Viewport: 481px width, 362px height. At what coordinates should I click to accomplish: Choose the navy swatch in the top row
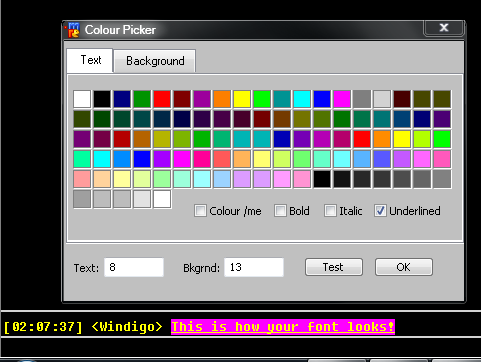click(x=122, y=99)
